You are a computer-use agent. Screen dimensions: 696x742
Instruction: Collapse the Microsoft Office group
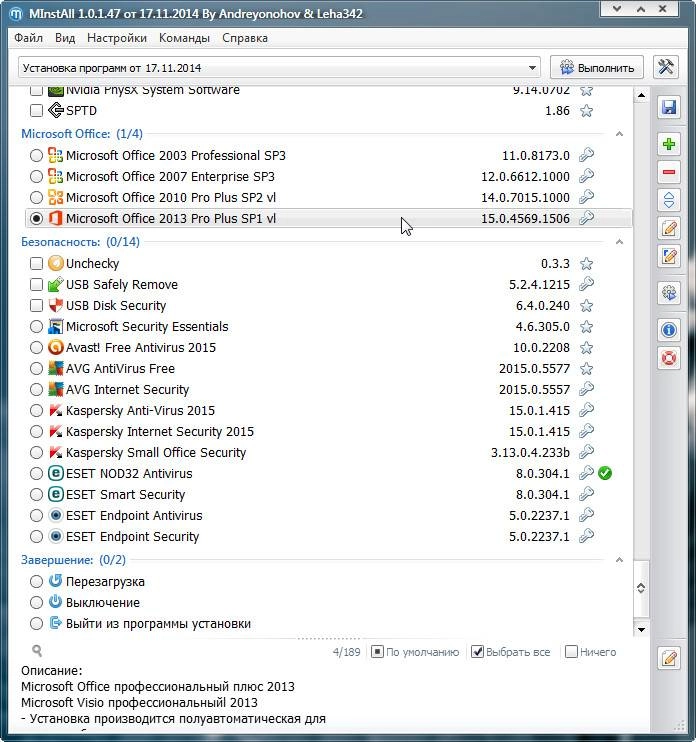(619, 134)
